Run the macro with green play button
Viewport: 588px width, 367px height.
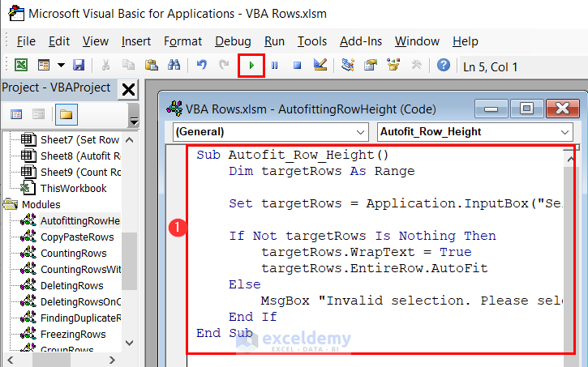pos(251,66)
